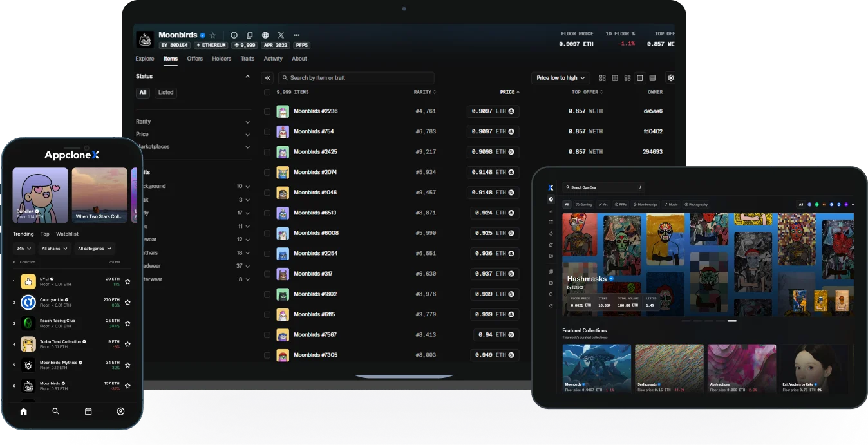868x445 pixels.
Task: Check the Moonbirds #317 row checkbox
Action: point(267,274)
